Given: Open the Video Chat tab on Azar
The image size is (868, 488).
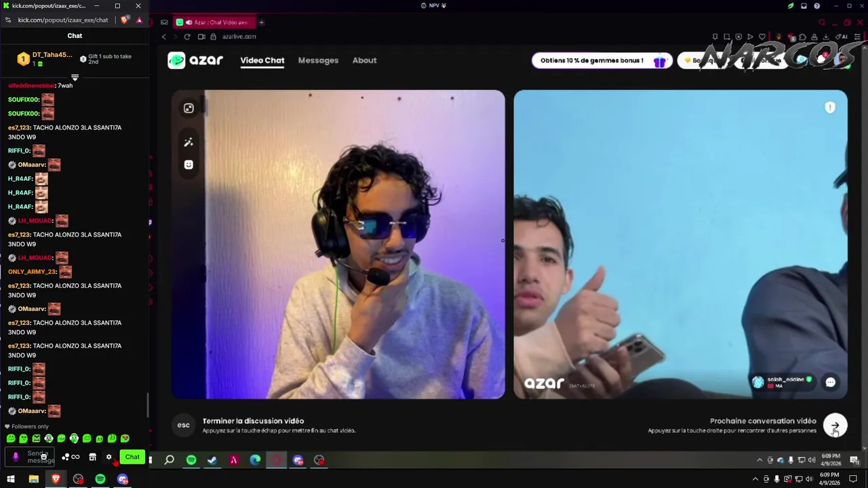Looking at the screenshot, I should (262, 60).
